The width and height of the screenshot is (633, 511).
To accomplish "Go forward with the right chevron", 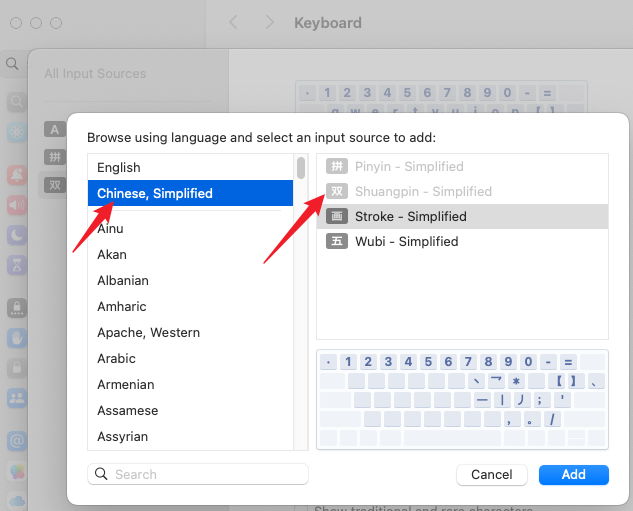I will coord(269,22).
